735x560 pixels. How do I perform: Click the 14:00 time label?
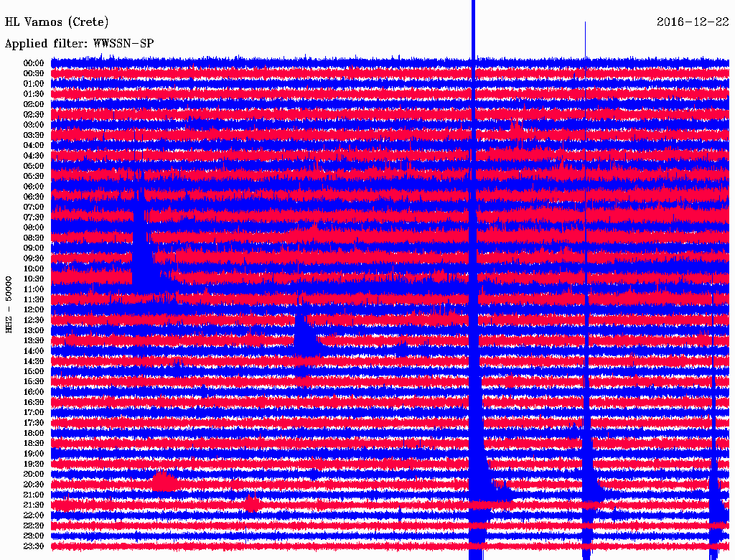tap(34, 351)
